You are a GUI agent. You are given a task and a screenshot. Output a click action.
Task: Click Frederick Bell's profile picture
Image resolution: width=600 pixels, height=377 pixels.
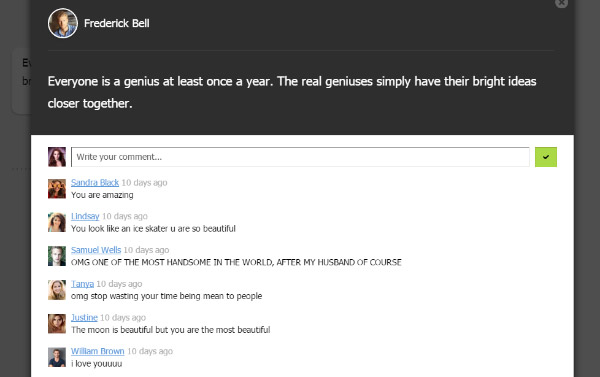click(63, 23)
